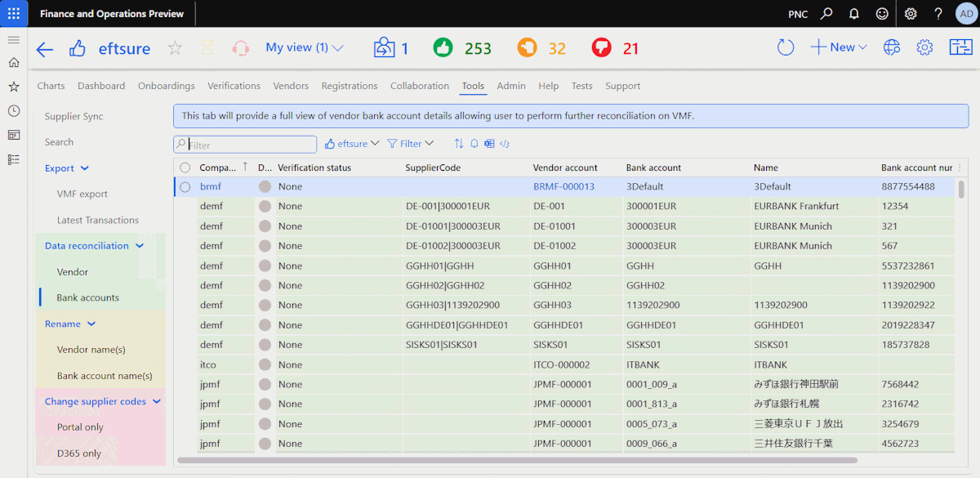Open the AD user account avatar
This screenshot has height=478, width=980.
coord(965,14)
